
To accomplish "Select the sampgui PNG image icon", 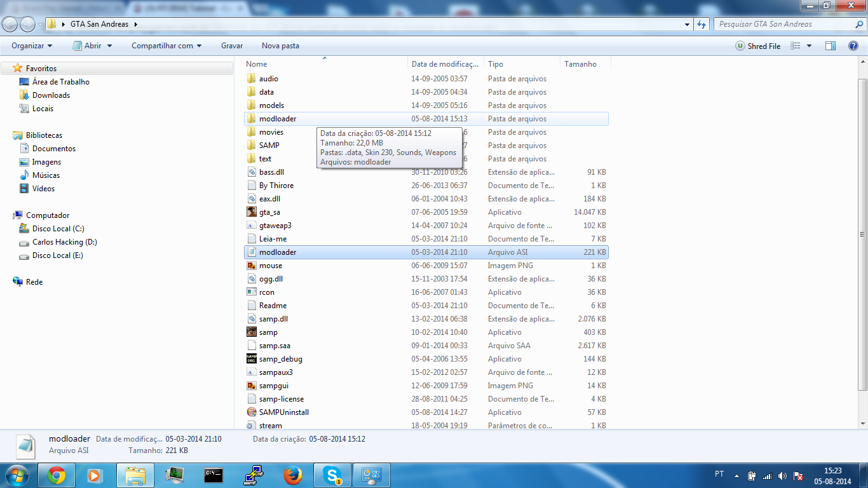I will (252, 386).
